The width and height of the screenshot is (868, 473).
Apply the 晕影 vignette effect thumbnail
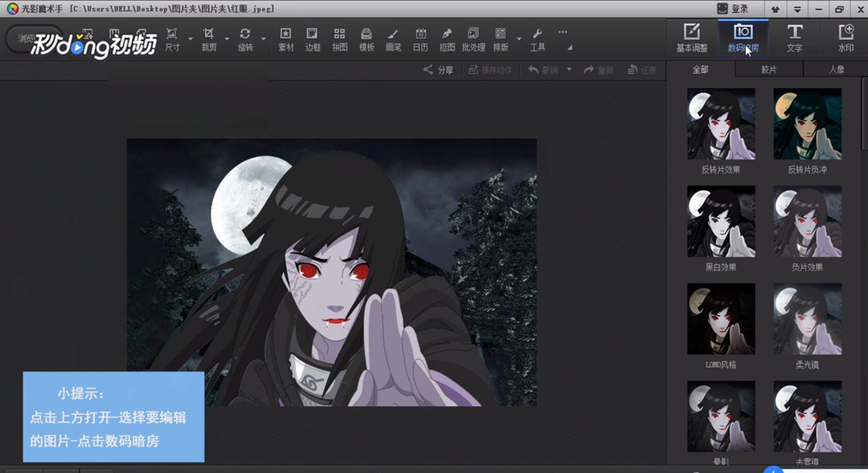tap(721, 416)
